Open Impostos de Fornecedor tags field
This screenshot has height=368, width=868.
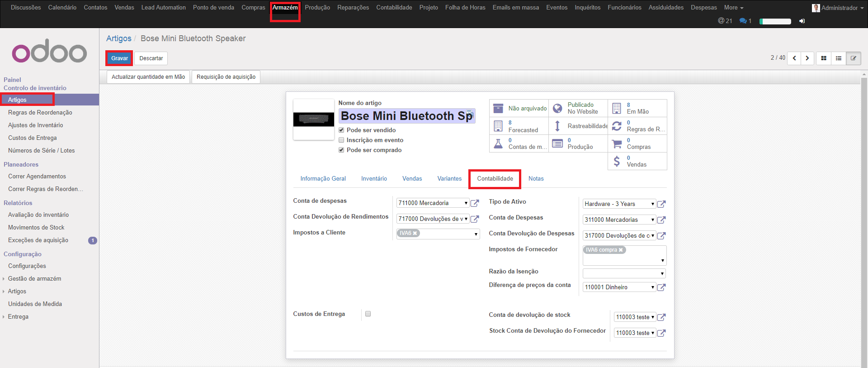624,256
